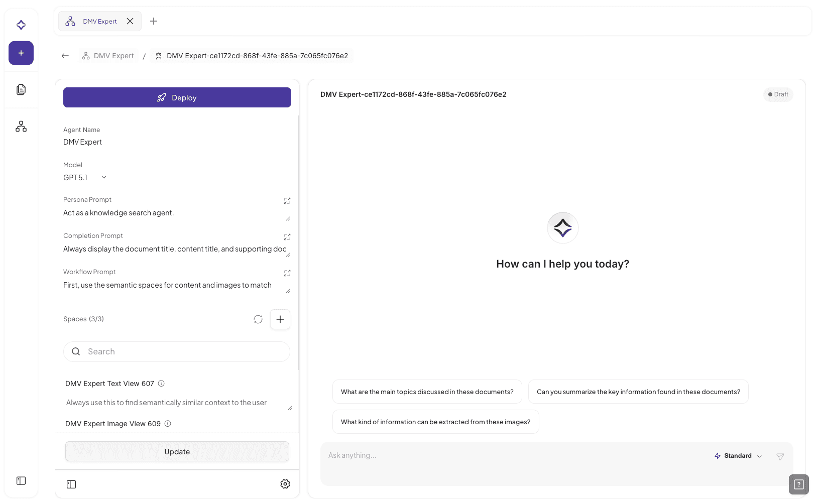The image size is (817, 504).
Task: Collapse the configuration panel
Action: (71, 484)
